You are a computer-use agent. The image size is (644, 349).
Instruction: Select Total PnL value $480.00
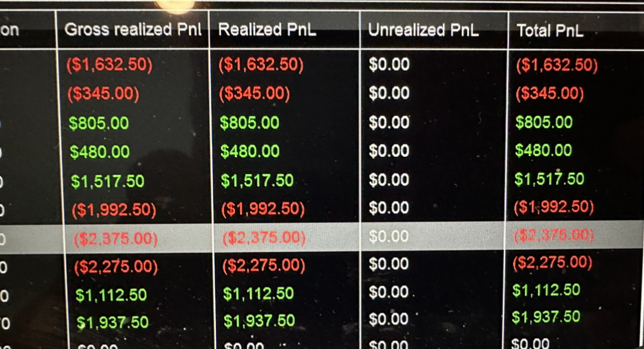pos(543,150)
